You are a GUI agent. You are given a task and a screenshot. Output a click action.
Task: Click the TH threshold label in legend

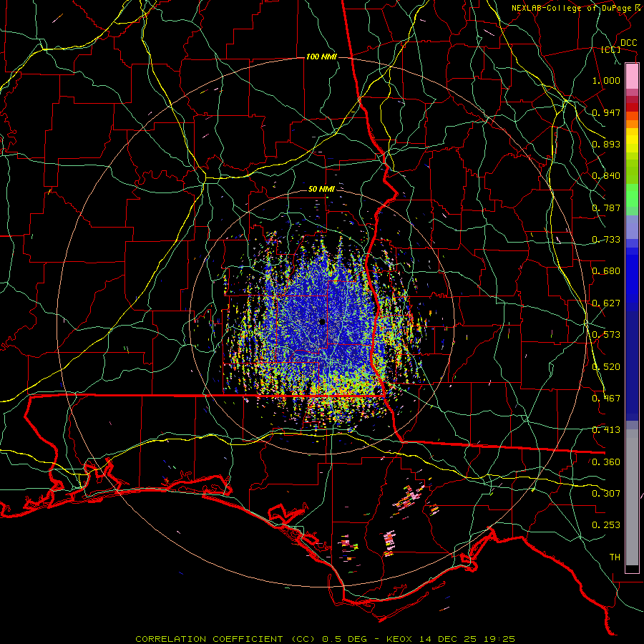tap(615, 557)
